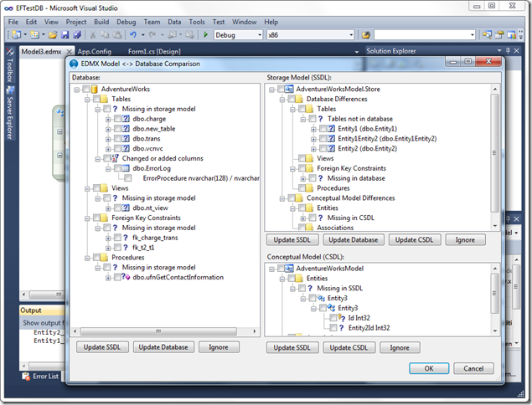Expand the dbo.charge node
This screenshot has width=532, height=405.
(x=108, y=120)
